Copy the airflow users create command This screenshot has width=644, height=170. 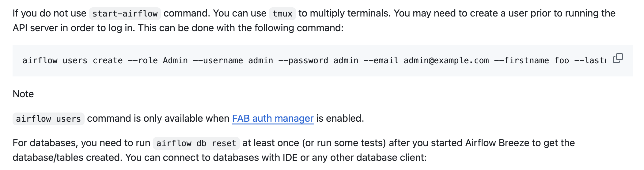pos(618,58)
